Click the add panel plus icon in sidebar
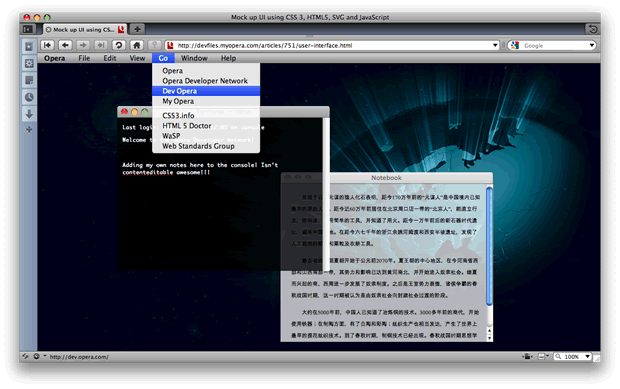620x389 pixels. point(29,130)
